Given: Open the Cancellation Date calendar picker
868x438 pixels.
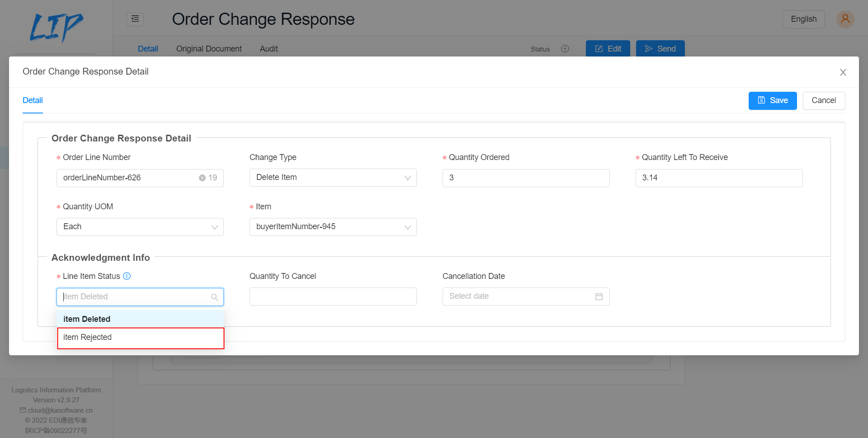Looking at the screenshot, I should click(x=599, y=297).
